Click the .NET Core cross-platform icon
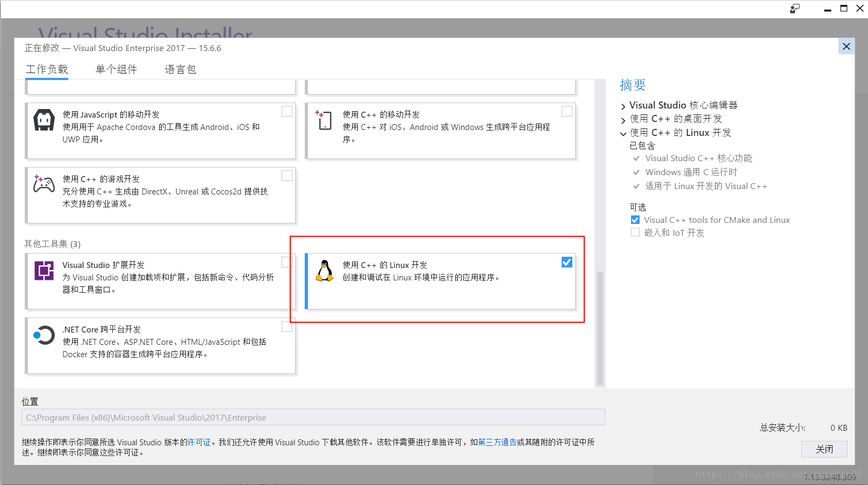 [x=44, y=335]
